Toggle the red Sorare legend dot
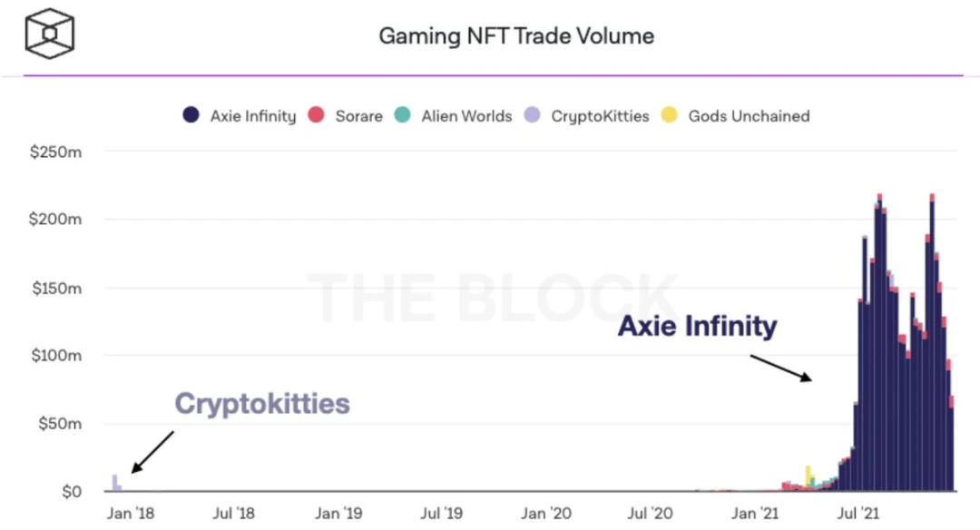980x530 pixels. pos(316,115)
